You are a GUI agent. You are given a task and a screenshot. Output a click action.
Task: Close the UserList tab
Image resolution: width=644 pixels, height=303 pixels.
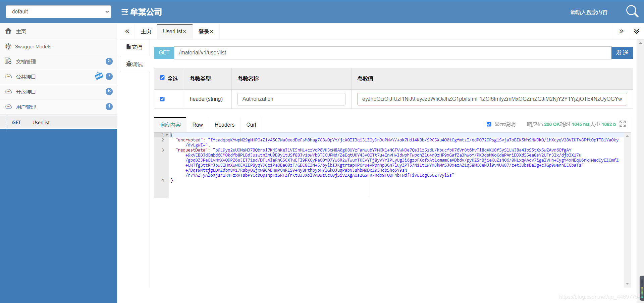coord(184,32)
